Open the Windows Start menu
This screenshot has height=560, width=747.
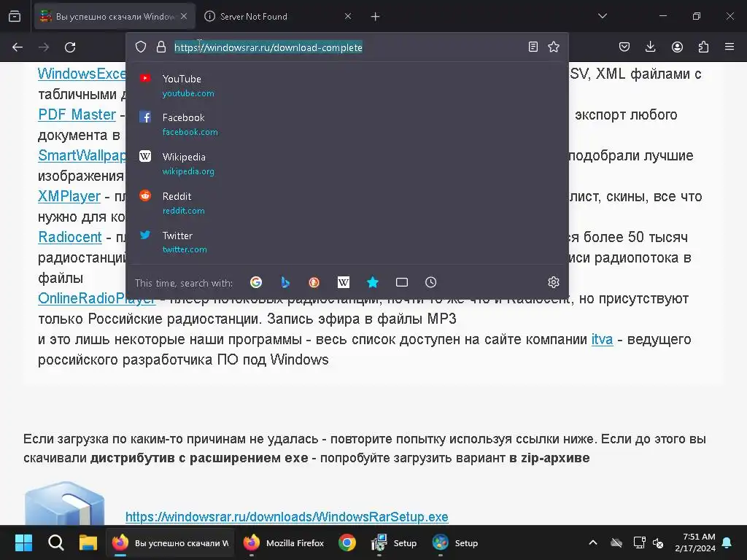(23, 542)
